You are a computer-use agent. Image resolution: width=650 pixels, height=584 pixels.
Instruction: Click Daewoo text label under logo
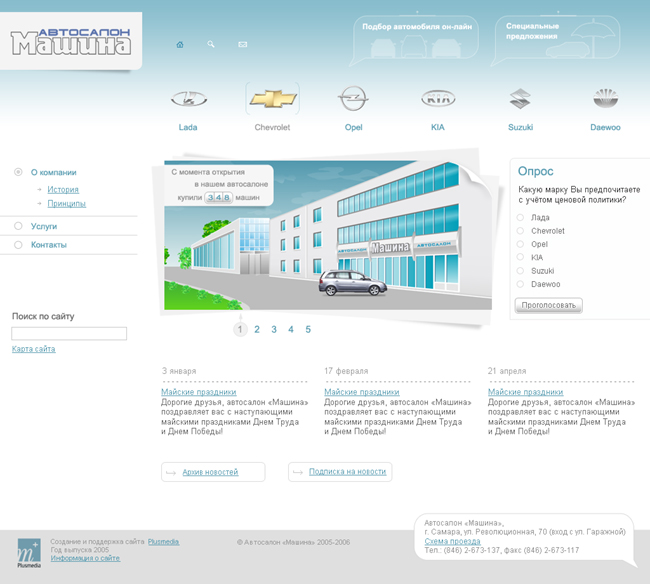605,127
